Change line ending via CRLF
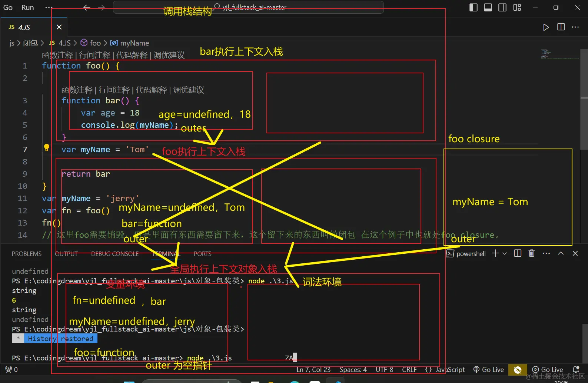 point(409,370)
